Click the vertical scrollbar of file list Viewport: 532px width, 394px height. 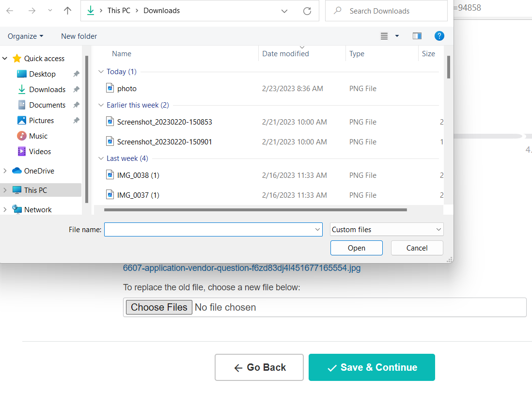click(448, 67)
